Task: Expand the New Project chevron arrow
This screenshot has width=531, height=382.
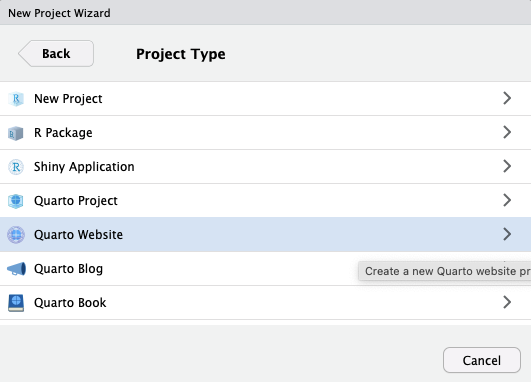Action: click(x=507, y=98)
